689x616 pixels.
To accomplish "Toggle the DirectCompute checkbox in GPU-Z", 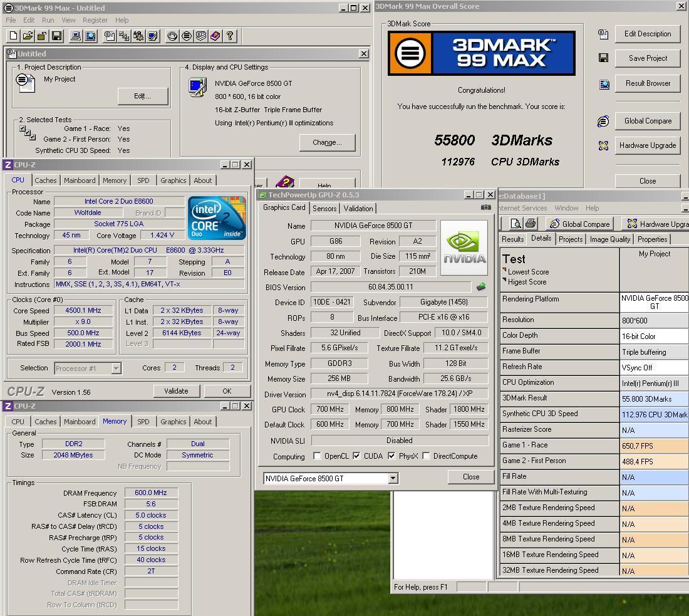I will pyautogui.click(x=426, y=456).
